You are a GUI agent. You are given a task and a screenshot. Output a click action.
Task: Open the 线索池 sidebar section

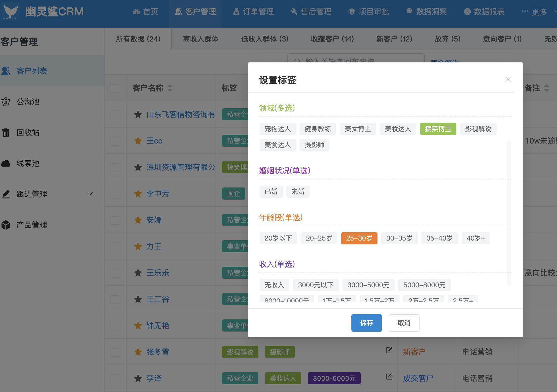pos(28,163)
